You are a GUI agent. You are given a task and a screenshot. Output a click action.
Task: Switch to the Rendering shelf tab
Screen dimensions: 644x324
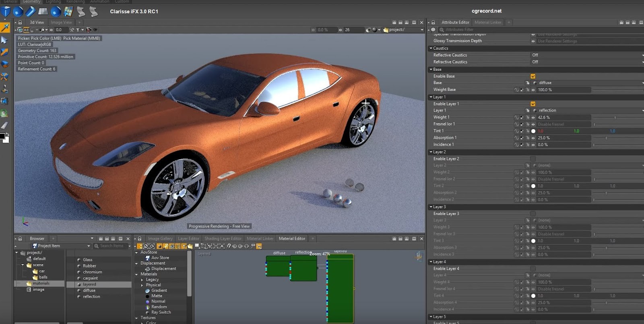[76, 2]
